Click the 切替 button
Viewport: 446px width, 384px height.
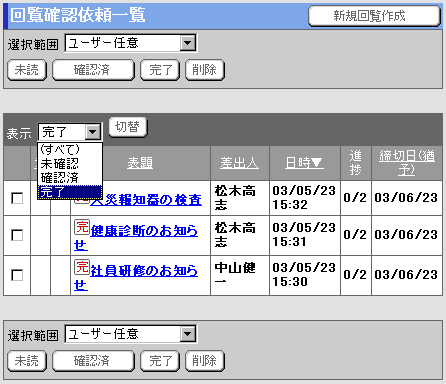tap(128, 127)
